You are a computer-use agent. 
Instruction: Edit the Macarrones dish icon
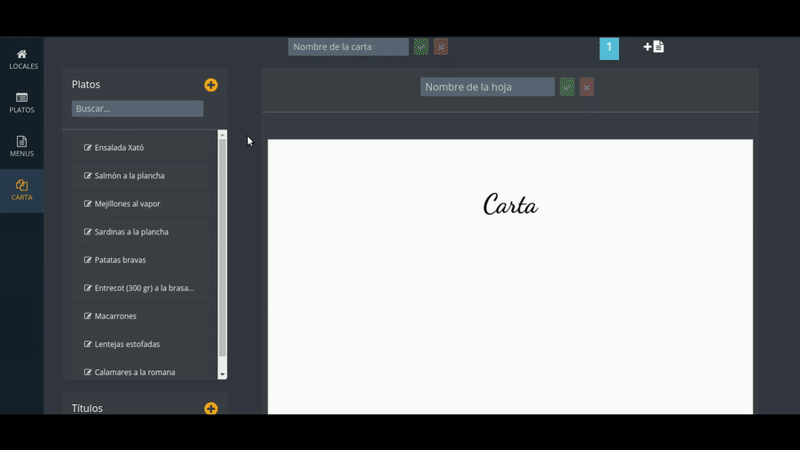(88, 316)
